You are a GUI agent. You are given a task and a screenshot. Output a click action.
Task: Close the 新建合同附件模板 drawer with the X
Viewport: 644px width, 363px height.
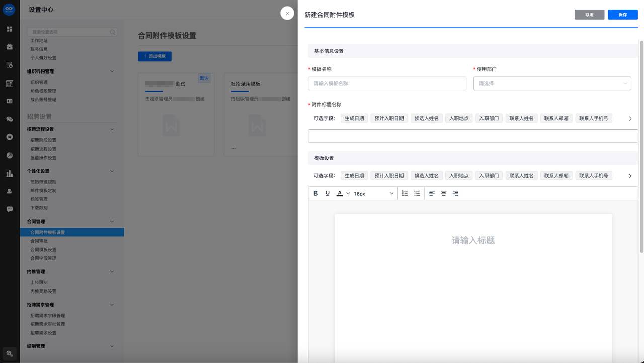[287, 14]
